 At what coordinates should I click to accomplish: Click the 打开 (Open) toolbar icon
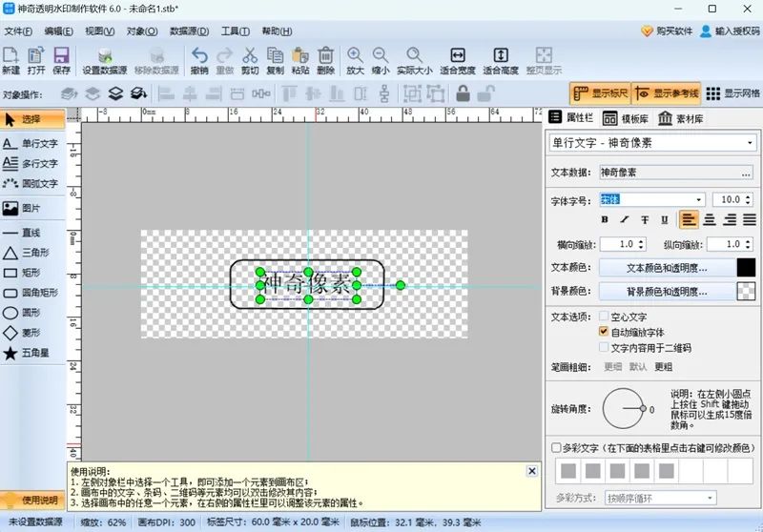tap(36, 60)
